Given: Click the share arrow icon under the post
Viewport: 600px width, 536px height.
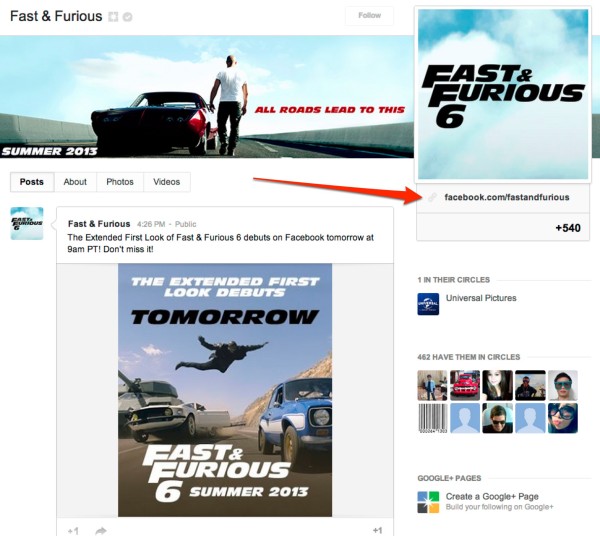Looking at the screenshot, I should point(101,531).
